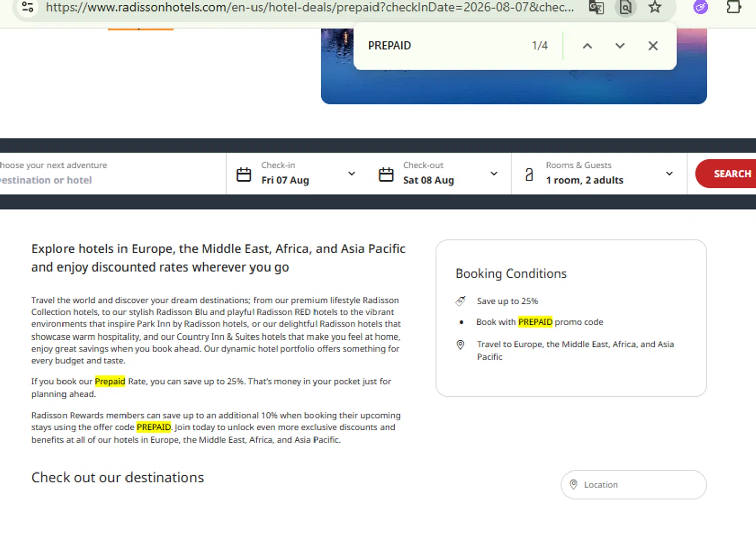Image resolution: width=756 pixels, height=540 pixels.
Task: Click the red SEARCH button
Action: pos(726,174)
